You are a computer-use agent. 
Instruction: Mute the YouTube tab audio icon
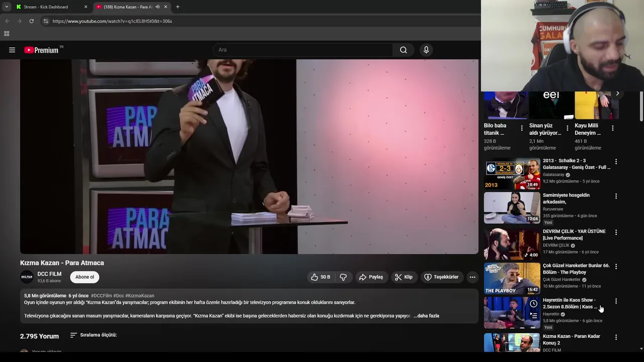[x=157, y=7]
